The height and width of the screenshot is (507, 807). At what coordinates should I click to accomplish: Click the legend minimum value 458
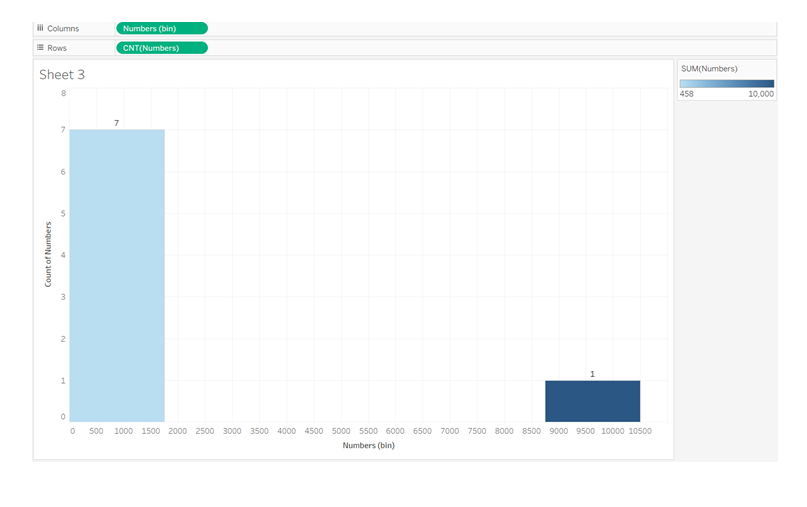tap(687, 94)
